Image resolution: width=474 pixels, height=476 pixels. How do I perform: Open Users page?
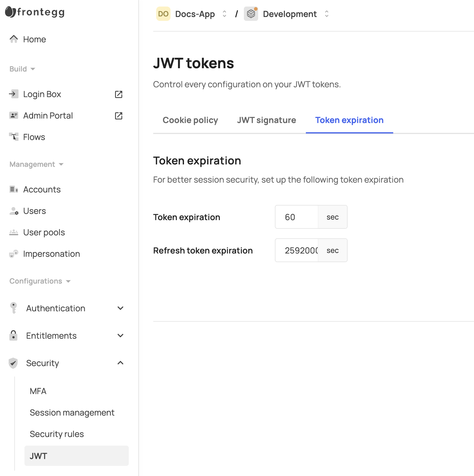click(x=35, y=211)
